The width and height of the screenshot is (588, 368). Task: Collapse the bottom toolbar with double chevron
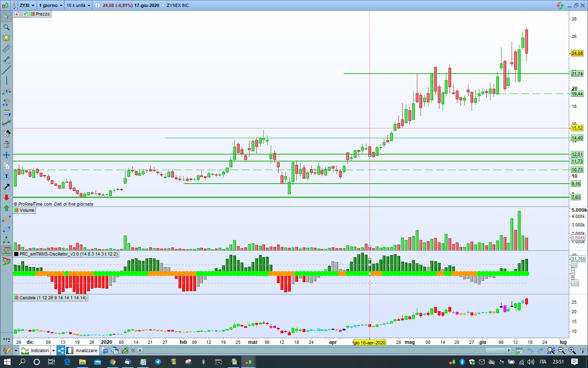point(133,350)
